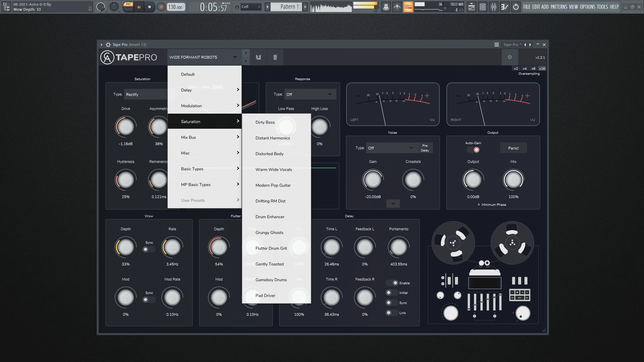The height and width of the screenshot is (362, 644).
Task: Open the TOOLS menu
Action: tap(602, 7)
